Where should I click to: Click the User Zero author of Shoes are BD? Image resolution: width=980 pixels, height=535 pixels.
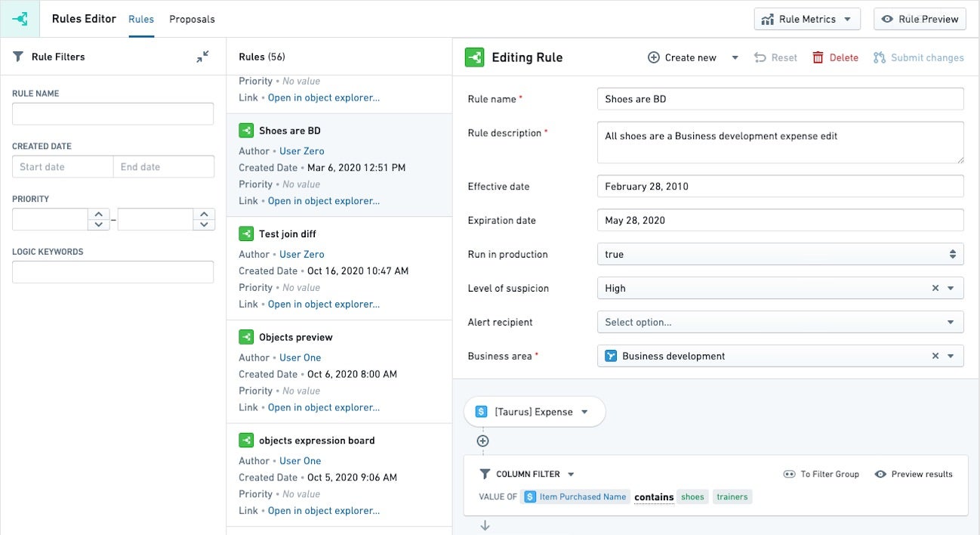tap(302, 151)
